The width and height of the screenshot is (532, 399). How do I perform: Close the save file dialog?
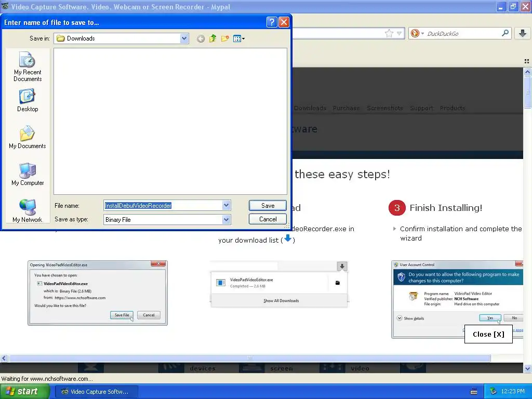click(x=284, y=22)
